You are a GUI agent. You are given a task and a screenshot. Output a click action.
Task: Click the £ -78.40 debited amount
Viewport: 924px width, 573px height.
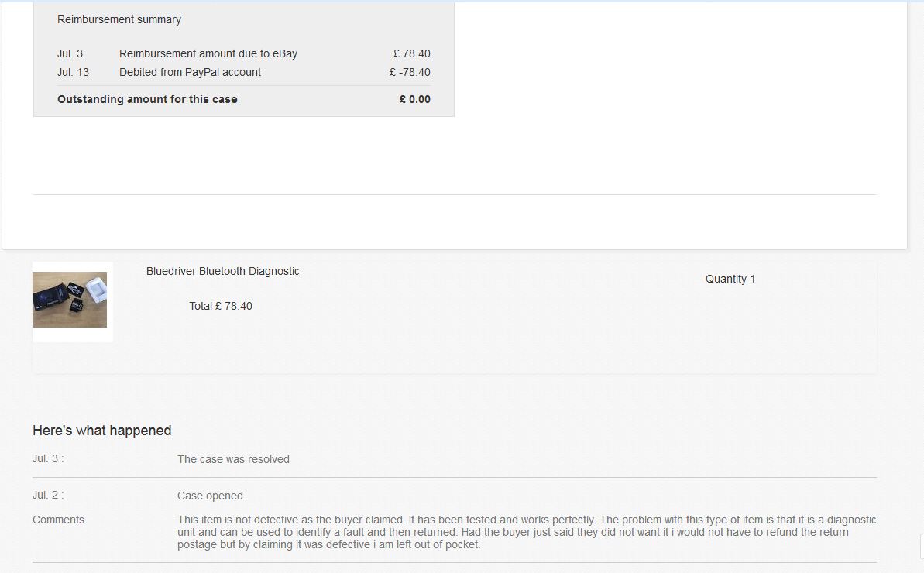410,72
